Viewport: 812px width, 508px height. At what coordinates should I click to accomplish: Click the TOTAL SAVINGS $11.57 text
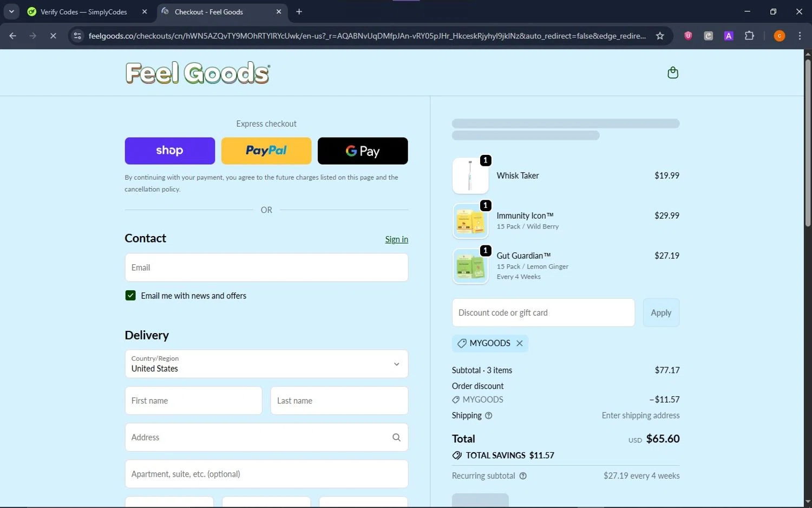tap(510, 455)
